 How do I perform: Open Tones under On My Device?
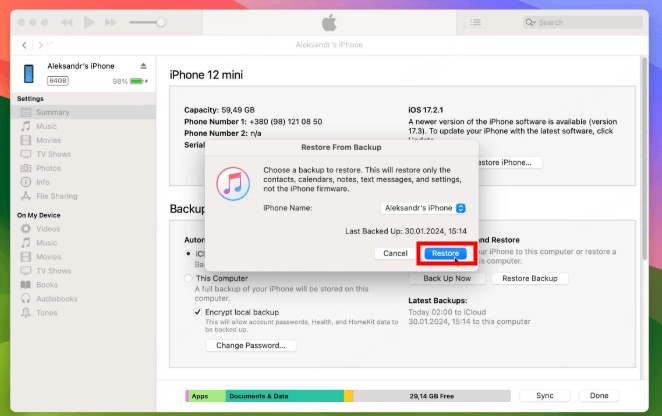click(83, 313)
